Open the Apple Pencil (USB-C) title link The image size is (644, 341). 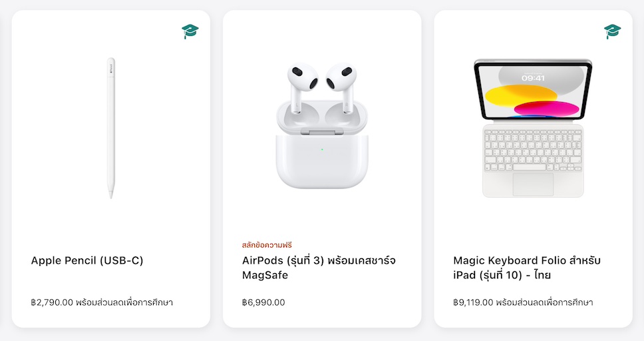tap(87, 260)
